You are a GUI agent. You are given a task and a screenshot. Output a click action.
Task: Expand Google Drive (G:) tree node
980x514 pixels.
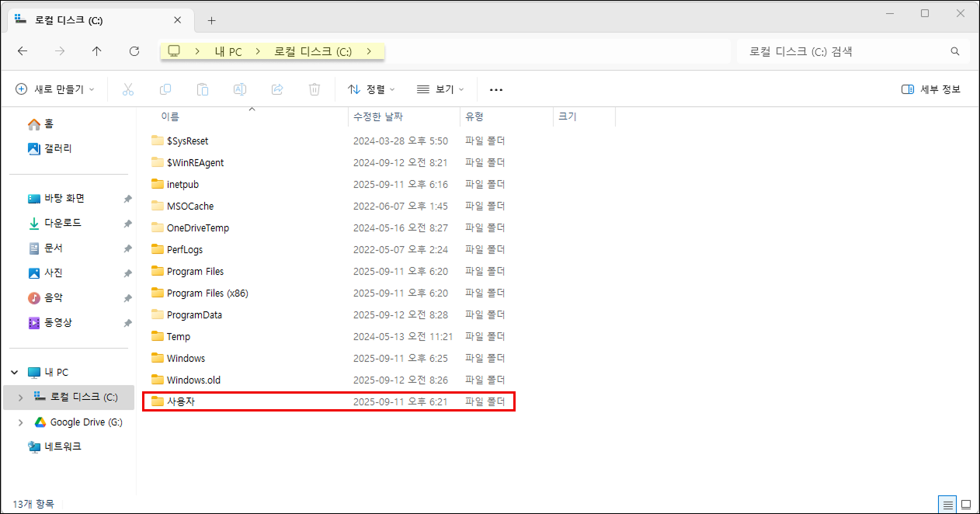click(20, 422)
